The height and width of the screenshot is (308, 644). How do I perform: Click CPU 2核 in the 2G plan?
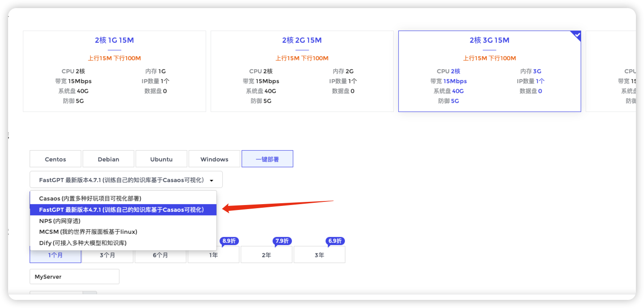point(261,71)
